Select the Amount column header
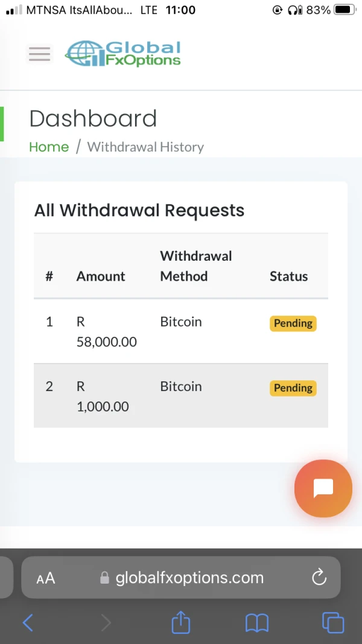This screenshot has width=362, height=644. point(101,276)
